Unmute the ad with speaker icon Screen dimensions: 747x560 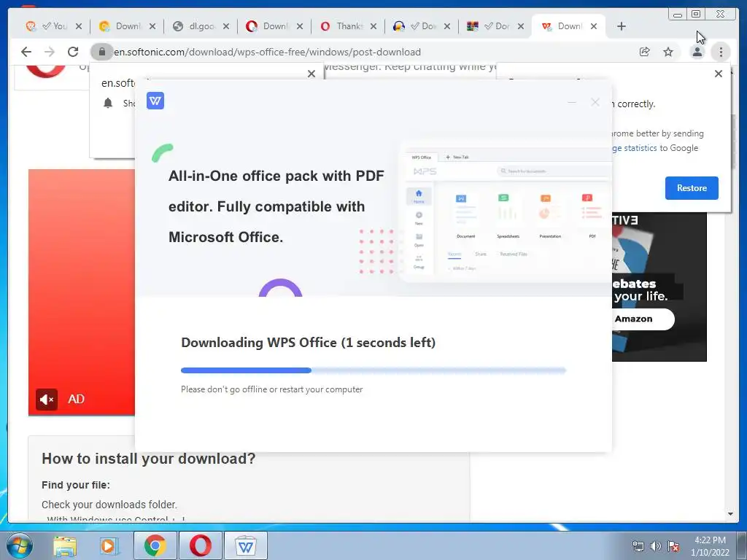click(x=47, y=399)
